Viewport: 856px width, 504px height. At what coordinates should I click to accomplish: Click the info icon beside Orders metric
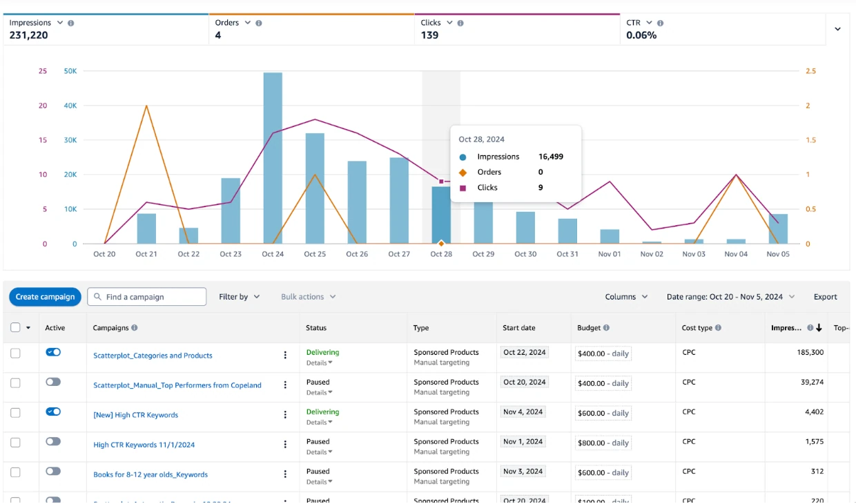click(x=259, y=23)
